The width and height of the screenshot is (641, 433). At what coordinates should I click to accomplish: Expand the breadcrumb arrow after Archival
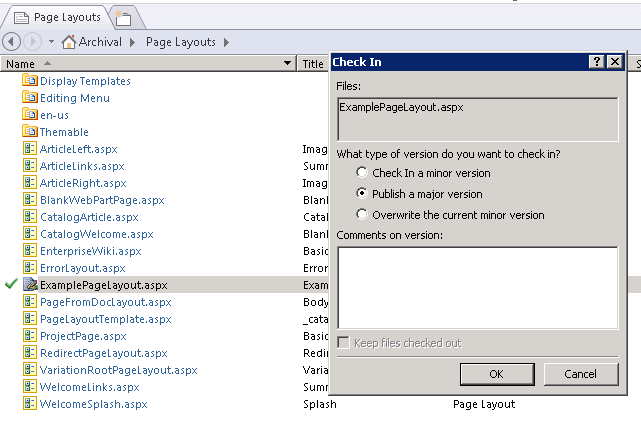pyautogui.click(x=130, y=42)
